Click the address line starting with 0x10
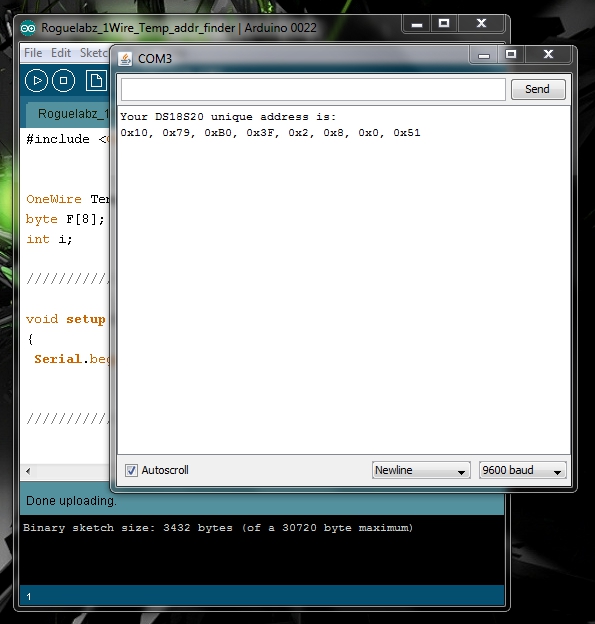Image resolution: width=595 pixels, height=624 pixels. [x=270, y=133]
